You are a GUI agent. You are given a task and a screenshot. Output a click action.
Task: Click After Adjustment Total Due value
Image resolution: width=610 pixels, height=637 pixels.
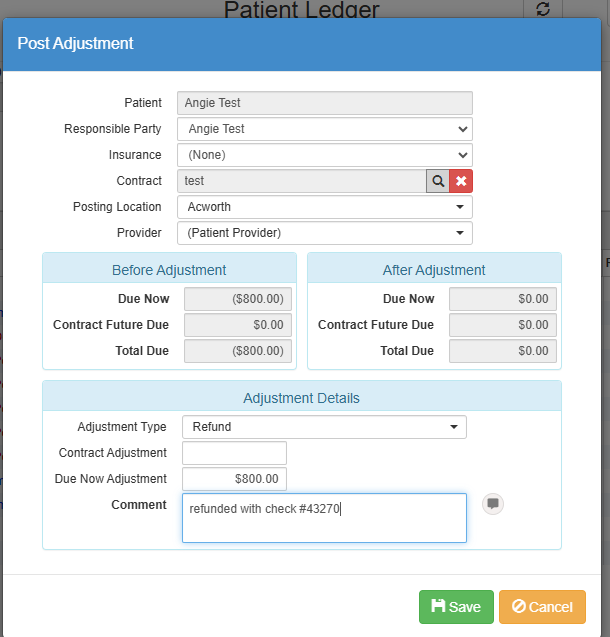click(503, 351)
